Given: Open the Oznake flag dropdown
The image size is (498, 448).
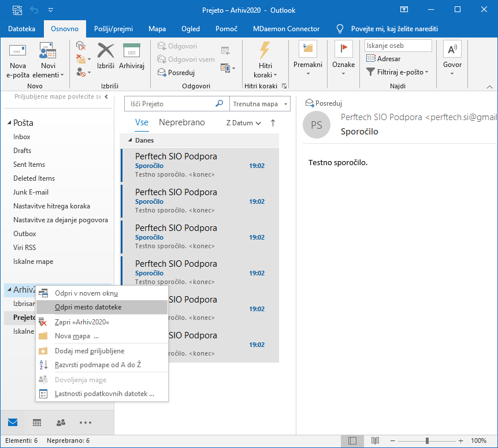Looking at the screenshot, I should point(343,59).
